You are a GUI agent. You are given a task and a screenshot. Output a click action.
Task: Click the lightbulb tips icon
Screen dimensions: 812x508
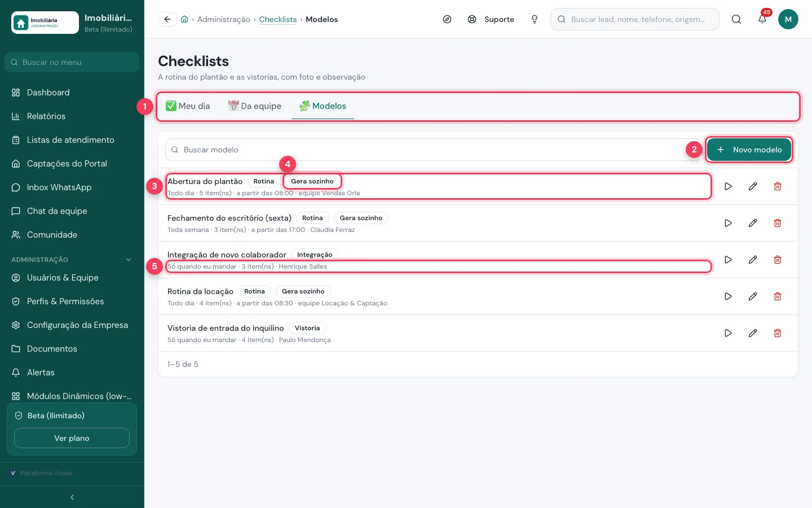click(x=535, y=19)
